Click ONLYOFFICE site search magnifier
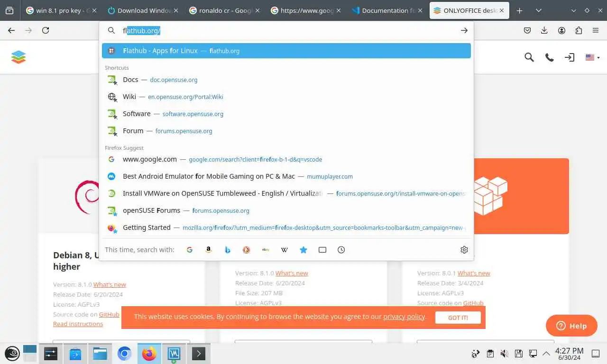The image size is (607, 364). coord(529,57)
